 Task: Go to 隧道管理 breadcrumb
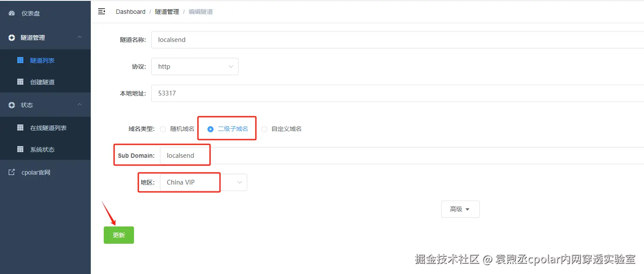point(167,12)
